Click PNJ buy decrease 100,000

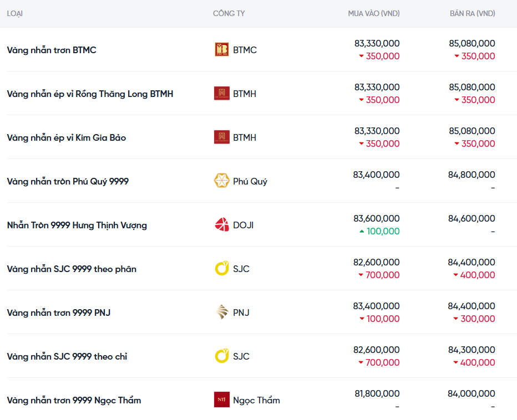(x=379, y=319)
